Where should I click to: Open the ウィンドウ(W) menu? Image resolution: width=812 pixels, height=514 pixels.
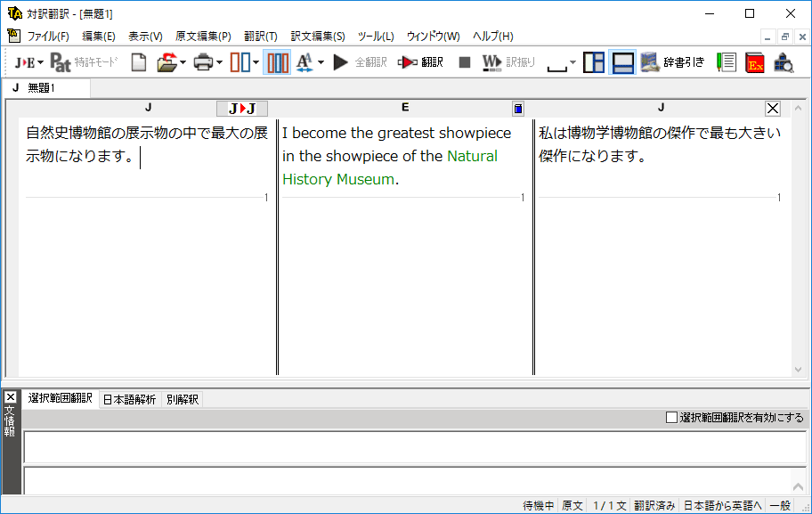pyautogui.click(x=434, y=37)
